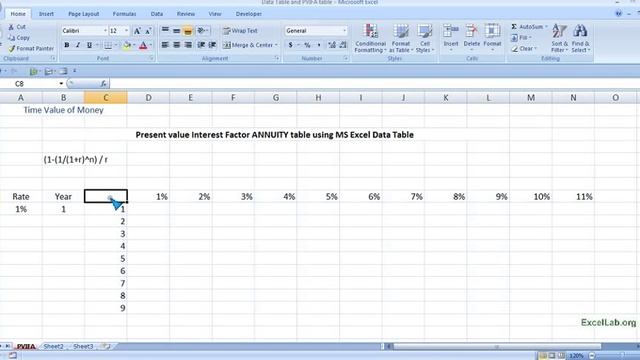This screenshot has height=360, width=640.
Task: Click the Copy icon in Clipboard
Action: point(11,38)
